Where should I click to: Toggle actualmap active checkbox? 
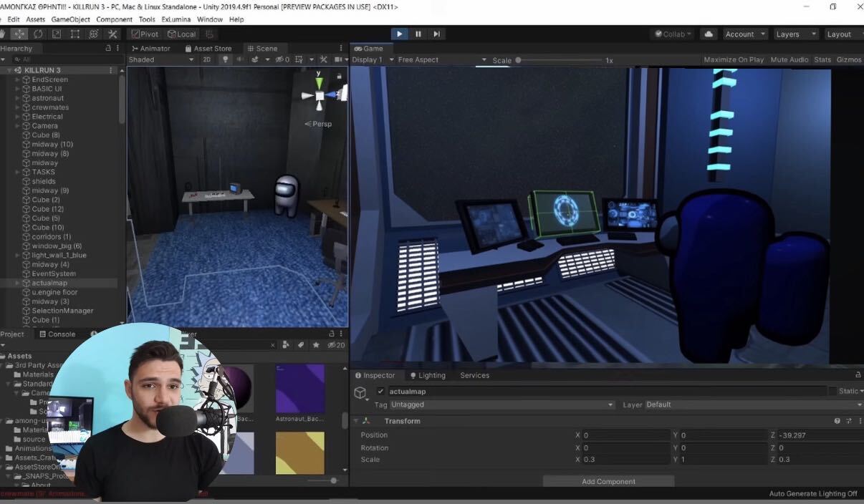(380, 392)
